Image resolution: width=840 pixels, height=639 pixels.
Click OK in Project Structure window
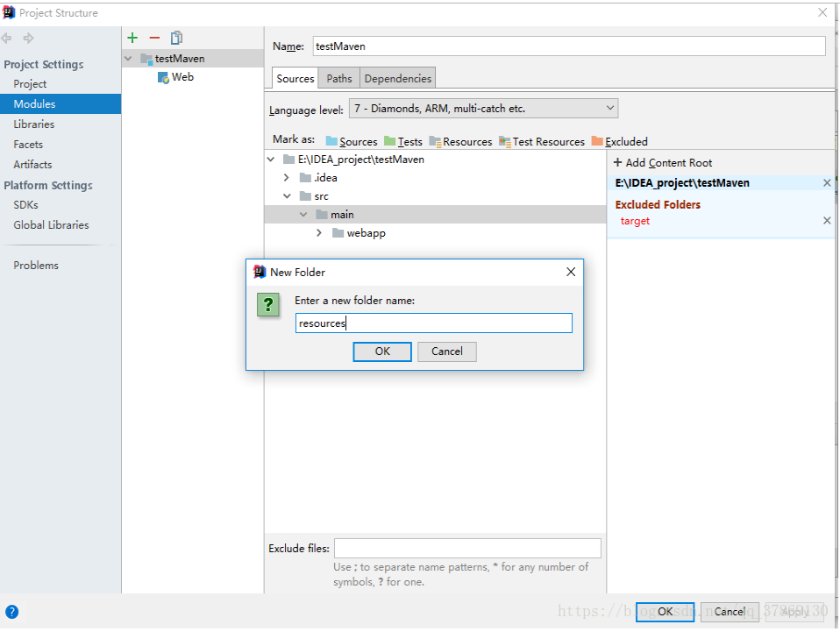[x=665, y=612]
